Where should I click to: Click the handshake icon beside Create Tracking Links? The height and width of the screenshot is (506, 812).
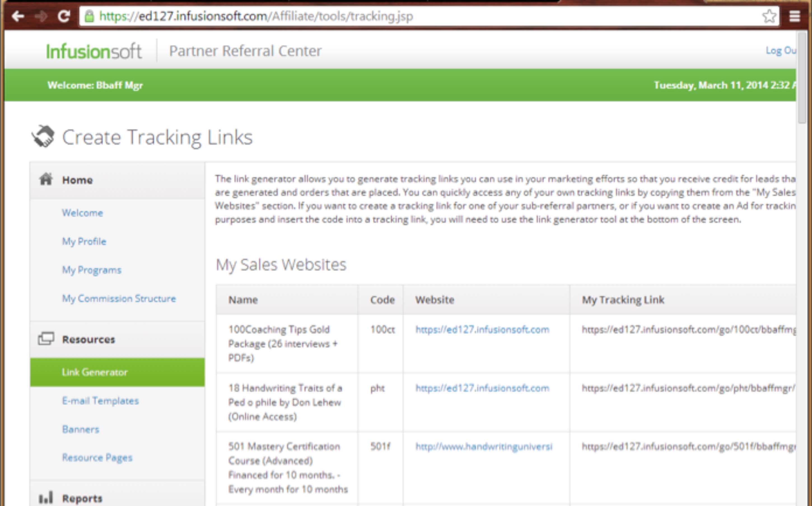pyautogui.click(x=43, y=136)
